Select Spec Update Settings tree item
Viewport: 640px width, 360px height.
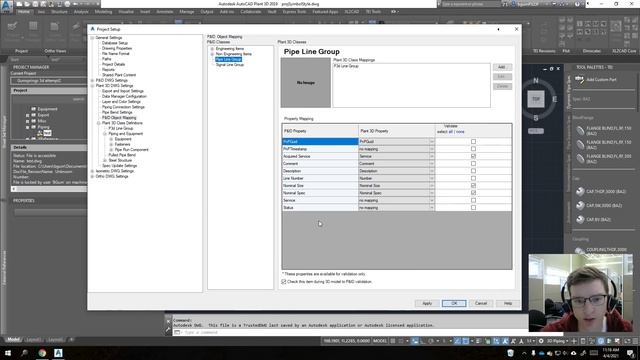pyautogui.click(x=120, y=166)
